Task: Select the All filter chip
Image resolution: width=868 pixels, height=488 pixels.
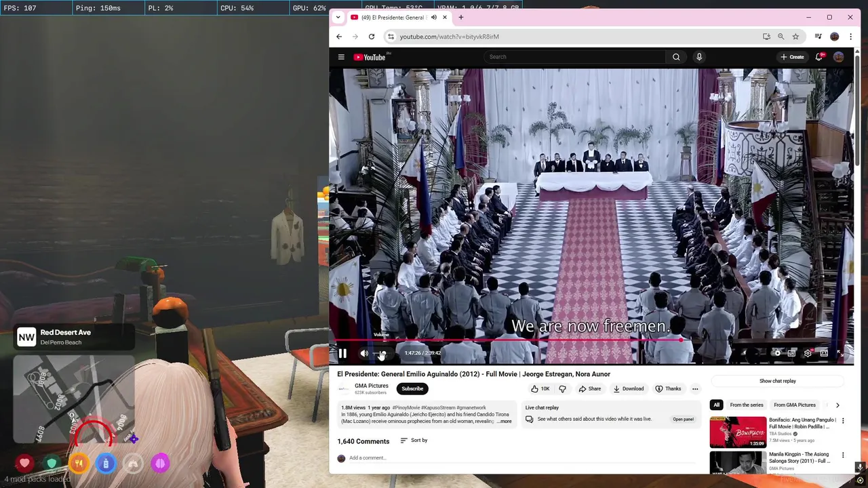Action: [x=716, y=405]
